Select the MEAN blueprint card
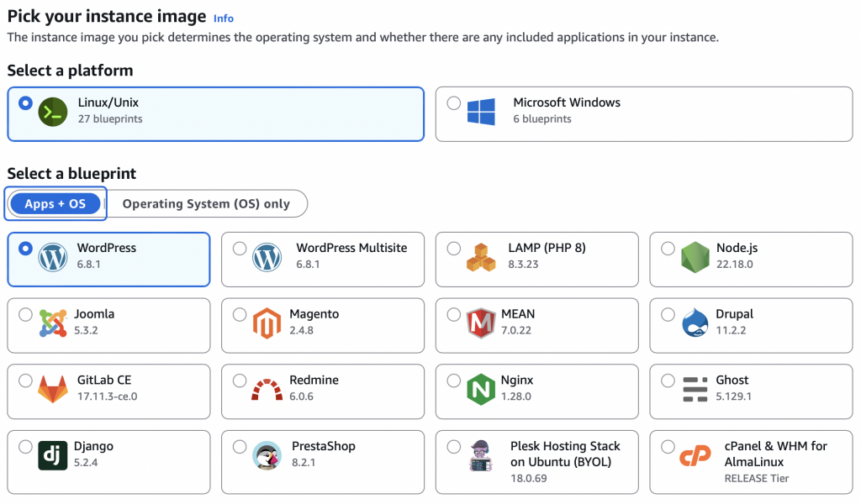The width and height of the screenshot is (861, 504). point(538,322)
